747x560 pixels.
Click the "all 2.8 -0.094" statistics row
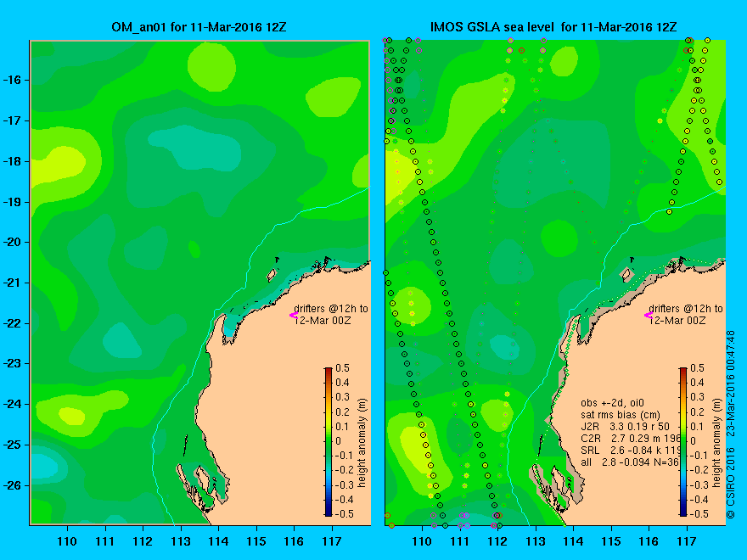coord(630,462)
